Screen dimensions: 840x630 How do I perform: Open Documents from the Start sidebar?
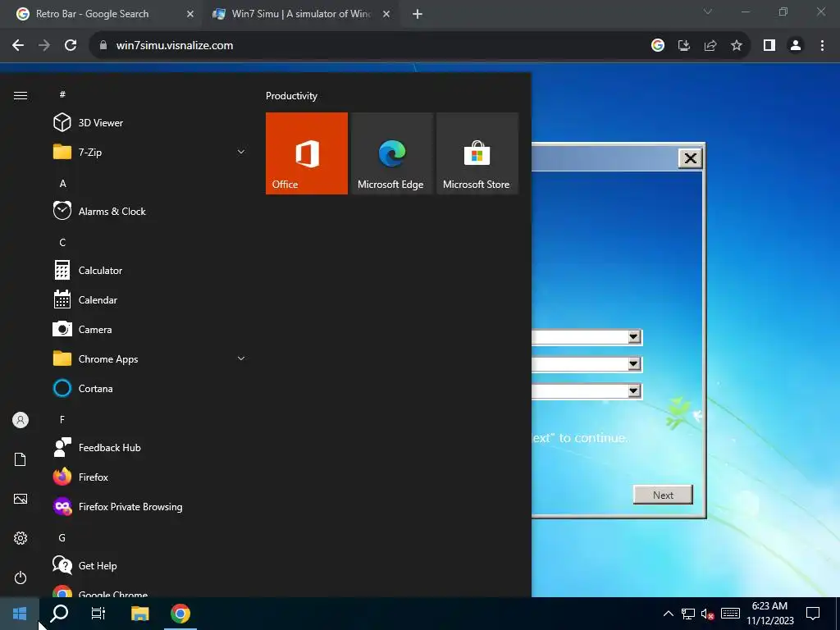(x=21, y=459)
